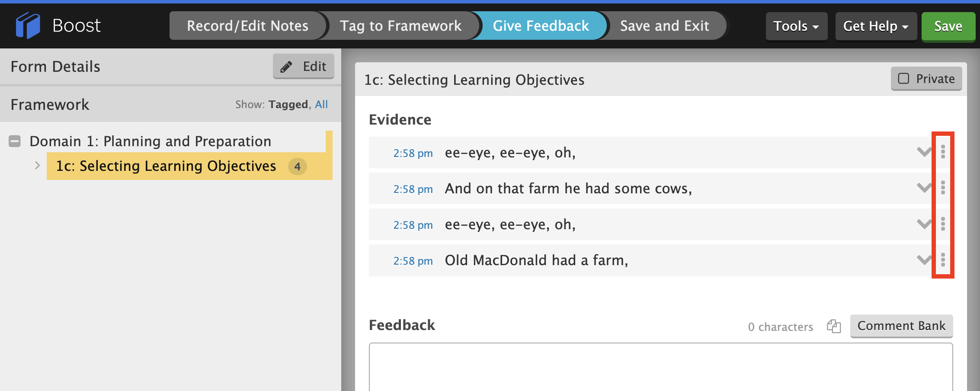Open three-dot menu for first evidence row
Image resolution: width=980 pixels, height=391 pixels.
pyautogui.click(x=943, y=152)
